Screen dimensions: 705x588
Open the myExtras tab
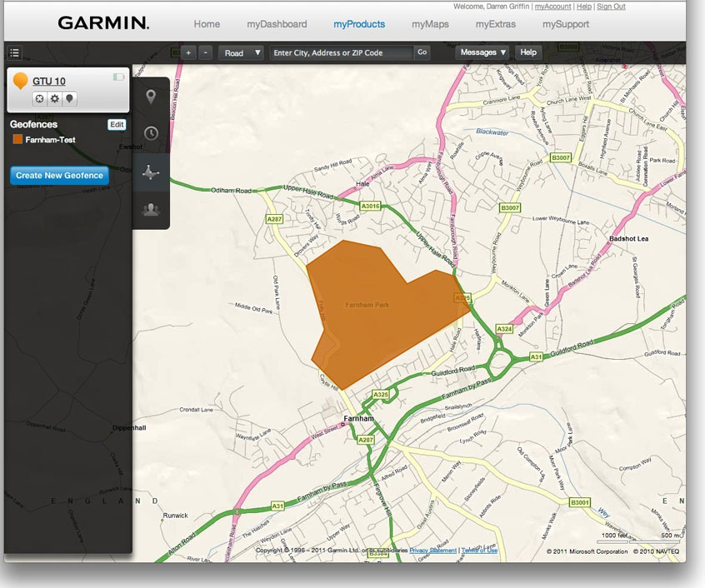click(496, 24)
